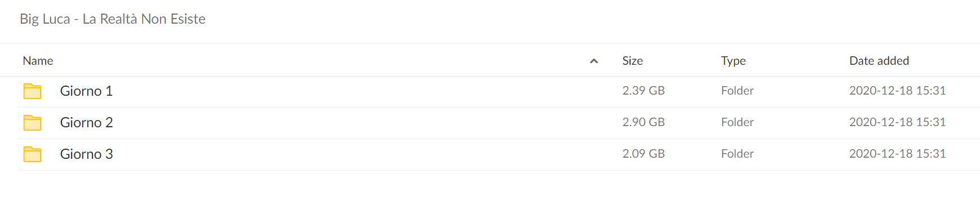Sort files by Name column
Image resolution: width=980 pixels, height=214 pixels.
pyautogui.click(x=38, y=61)
